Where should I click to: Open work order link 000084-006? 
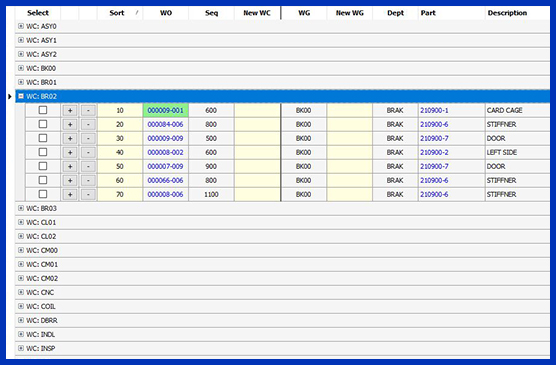[165, 125]
